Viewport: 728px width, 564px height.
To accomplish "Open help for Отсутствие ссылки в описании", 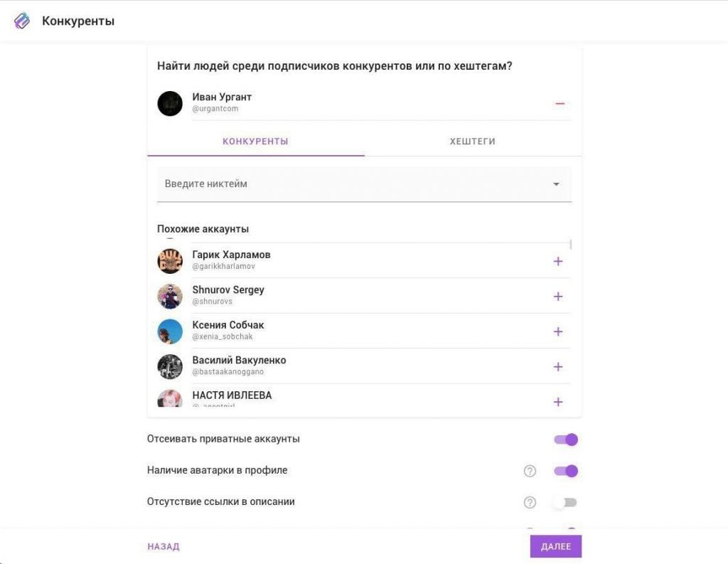I will point(530,503).
